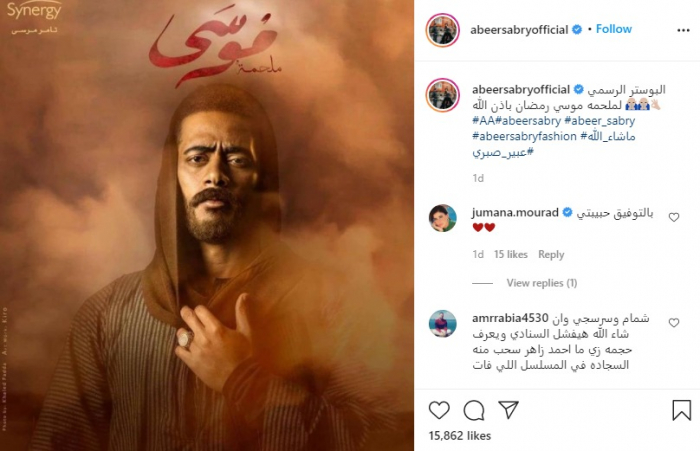Follow abeersabryofficial account
This screenshot has height=451, width=700.
(614, 29)
